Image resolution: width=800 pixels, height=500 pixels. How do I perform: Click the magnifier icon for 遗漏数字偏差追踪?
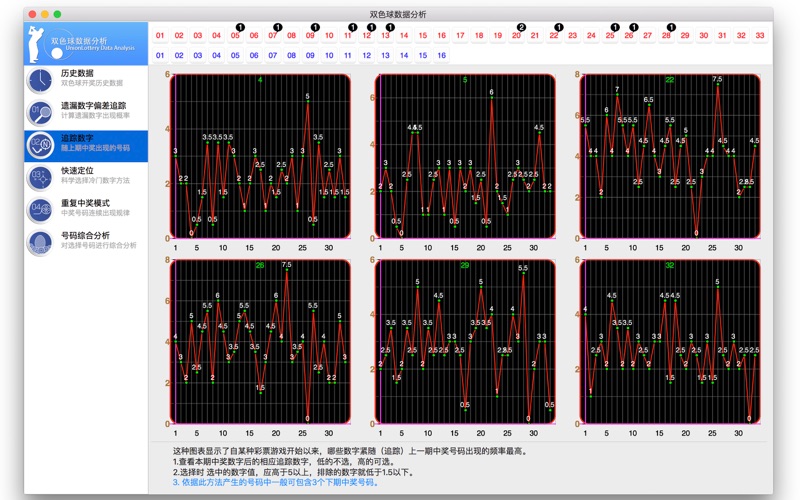click(x=40, y=113)
